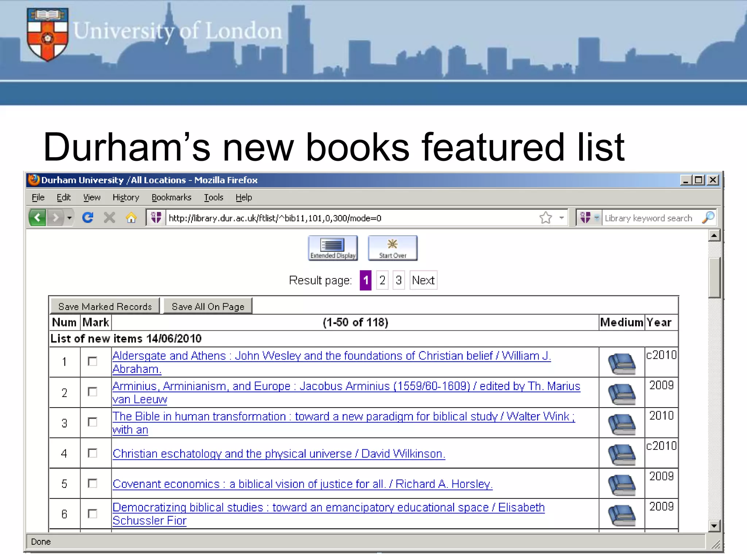747x560 pixels.
Task: Click the University of London crest logo
Action: point(47,35)
